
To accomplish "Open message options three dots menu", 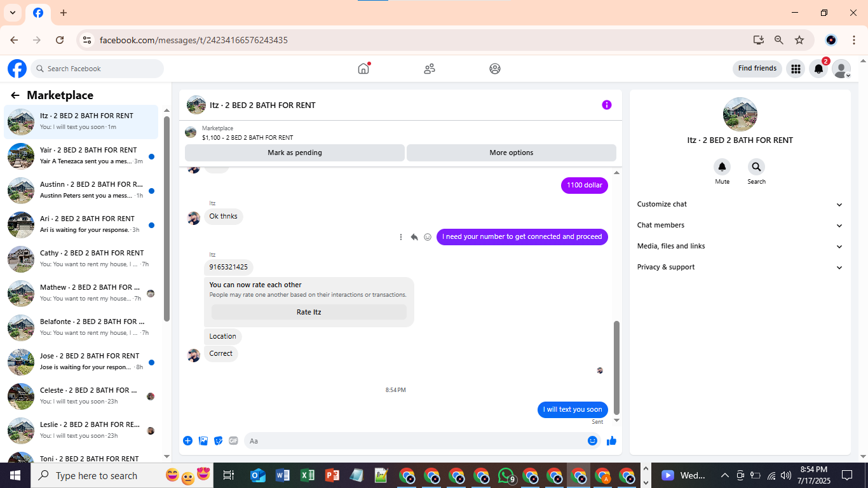I will [401, 237].
